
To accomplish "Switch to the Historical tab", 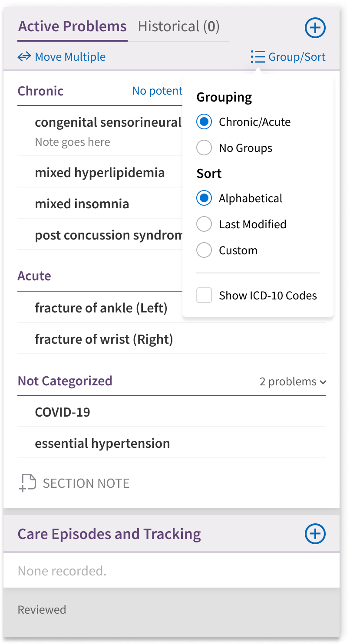I will coord(178,27).
